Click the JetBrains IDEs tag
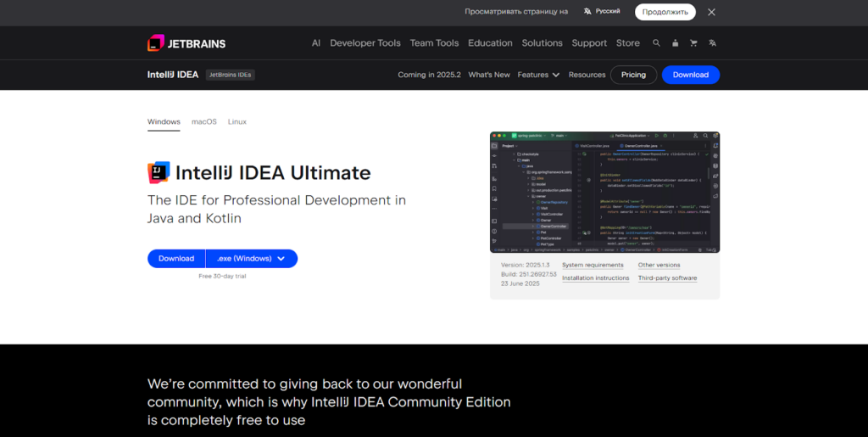Image resolution: width=868 pixels, height=437 pixels. [231, 75]
